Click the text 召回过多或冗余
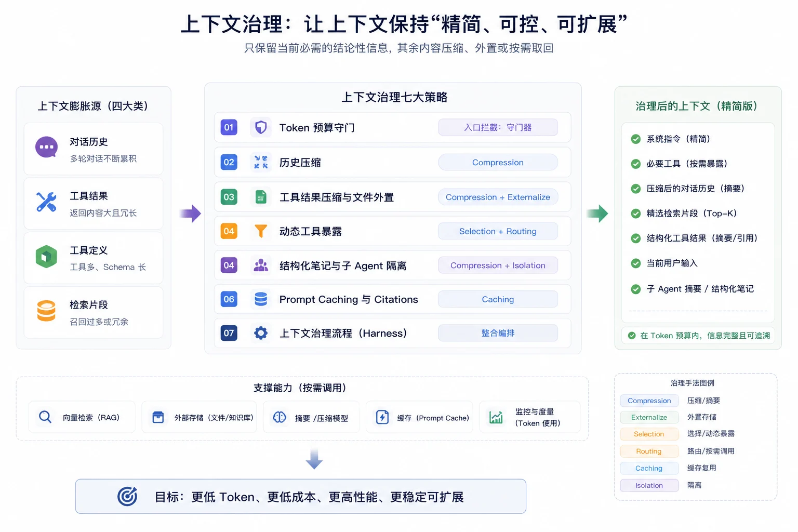The height and width of the screenshot is (532, 798). point(99,322)
